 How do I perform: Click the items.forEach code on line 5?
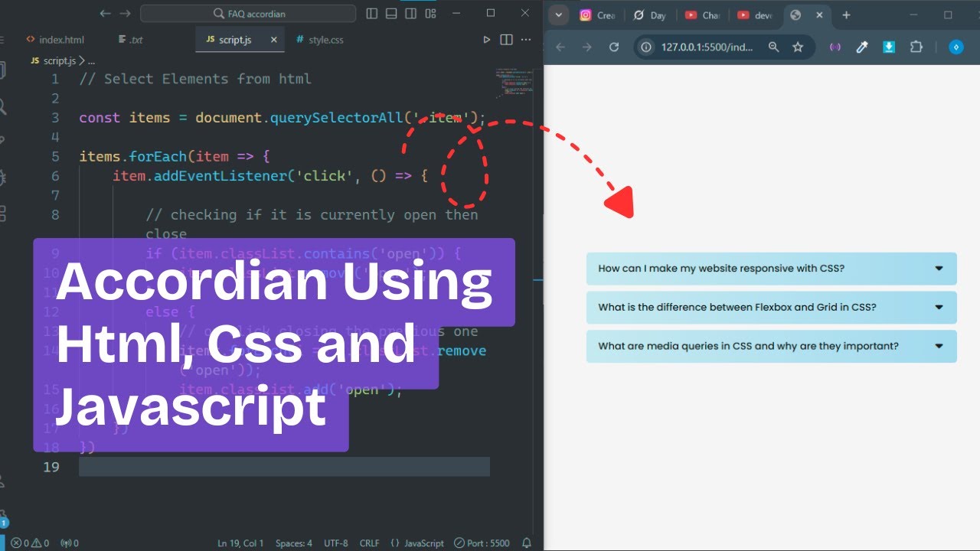133,157
